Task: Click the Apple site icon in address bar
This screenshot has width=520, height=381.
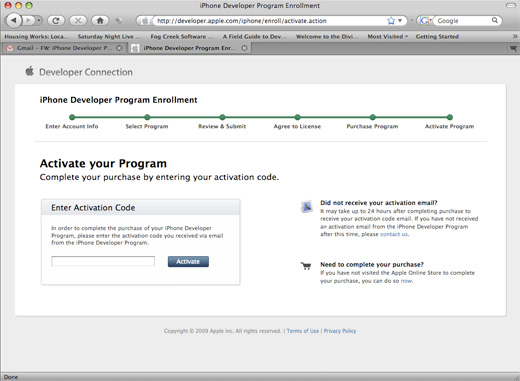Action: [x=145, y=21]
